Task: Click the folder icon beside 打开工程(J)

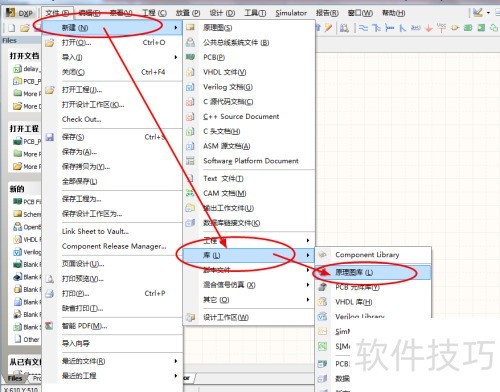Action: (x=50, y=90)
